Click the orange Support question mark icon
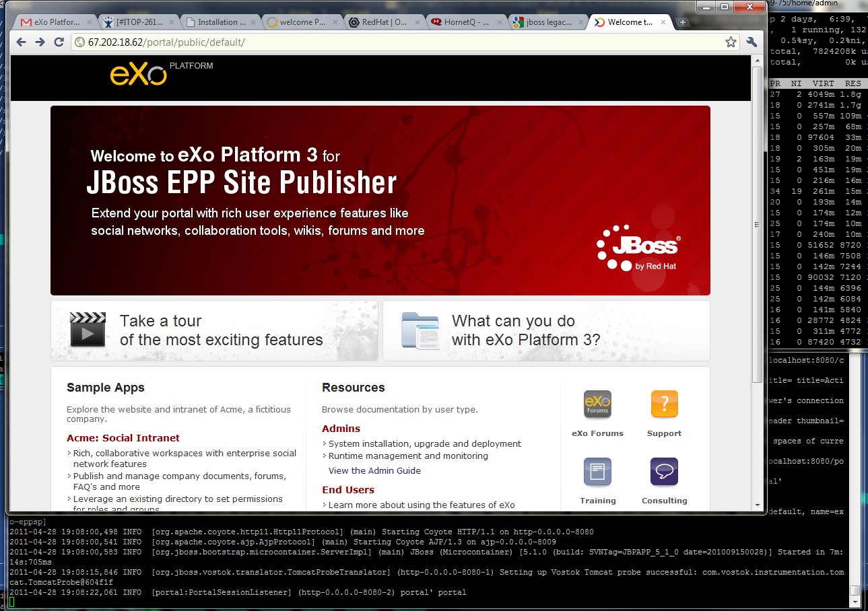868x611 pixels. pyautogui.click(x=664, y=404)
